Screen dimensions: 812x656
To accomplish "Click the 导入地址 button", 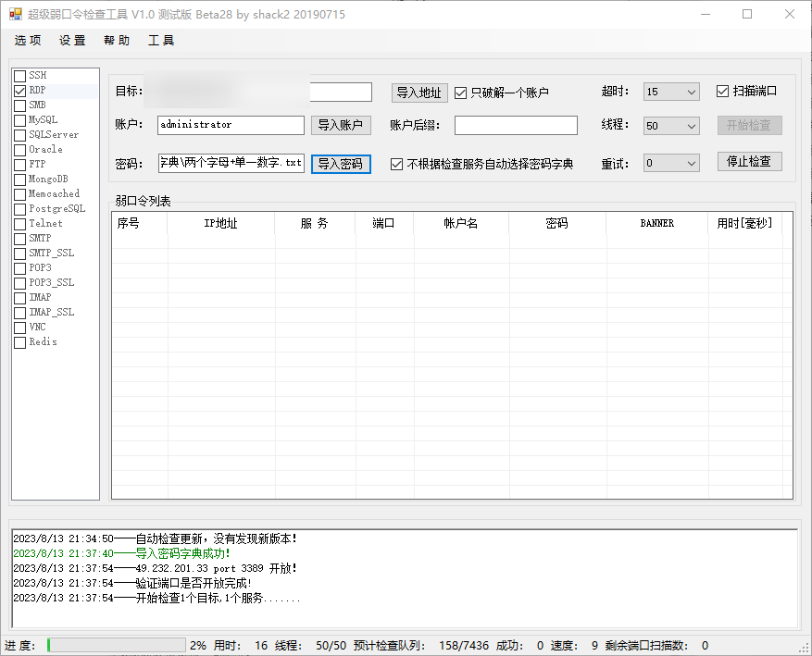I will pos(418,93).
